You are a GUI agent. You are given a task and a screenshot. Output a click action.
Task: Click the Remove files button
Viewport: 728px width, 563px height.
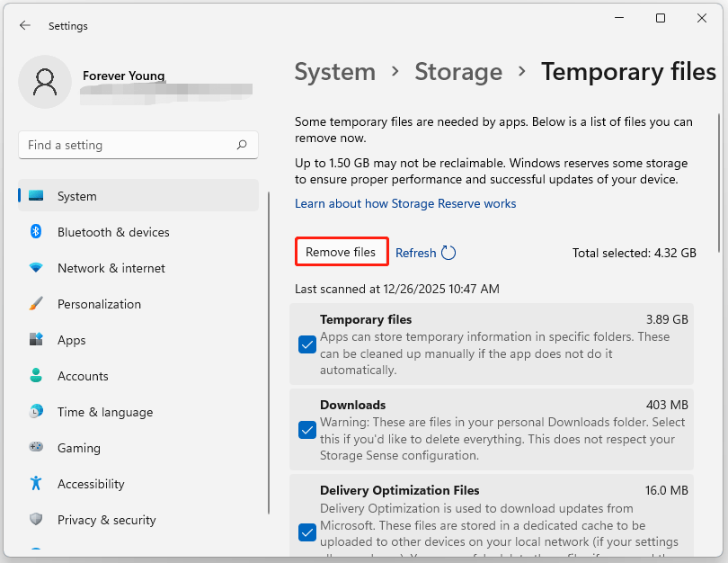point(342,252)
